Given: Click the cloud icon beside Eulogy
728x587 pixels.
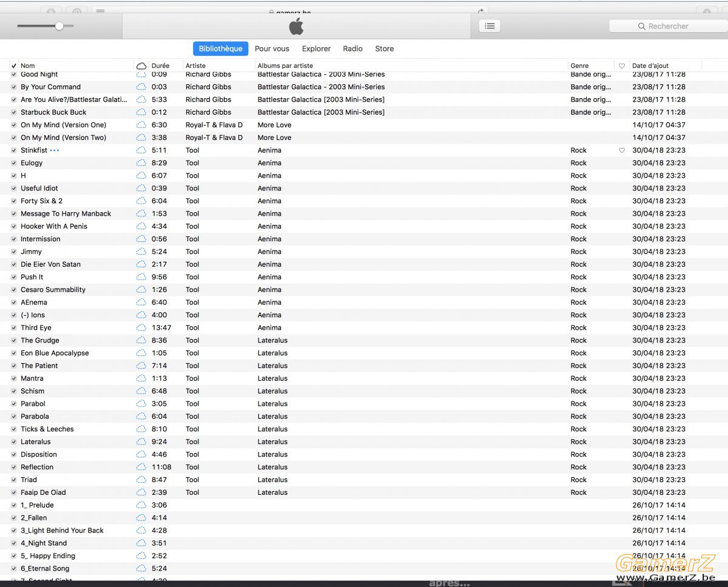Looking at the screenshot, I should pos(141,163).
